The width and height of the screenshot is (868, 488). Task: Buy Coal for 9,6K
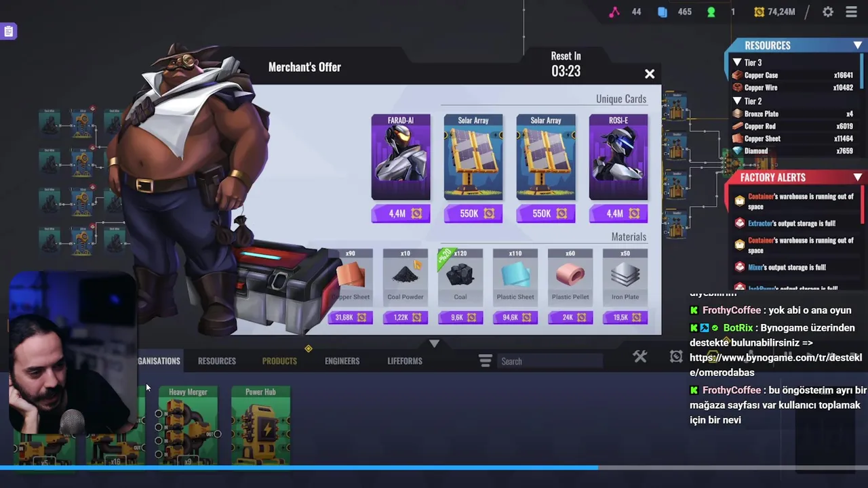coord(460,317)
